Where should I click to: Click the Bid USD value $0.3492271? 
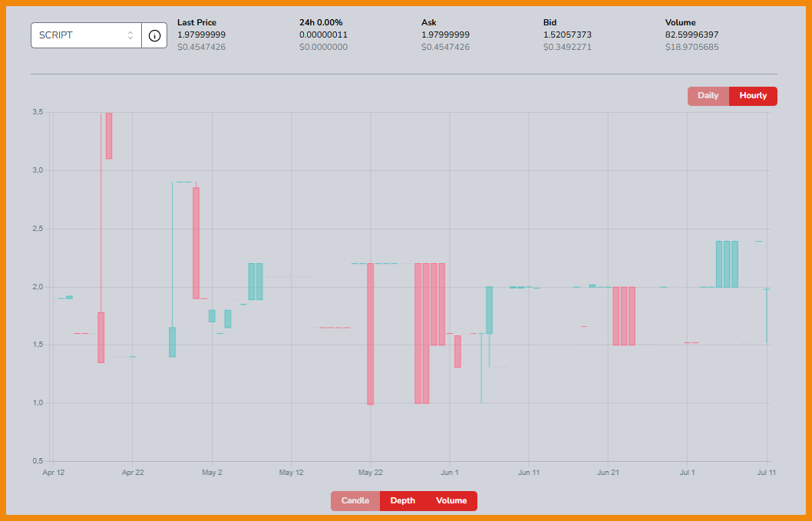(567, 47)
